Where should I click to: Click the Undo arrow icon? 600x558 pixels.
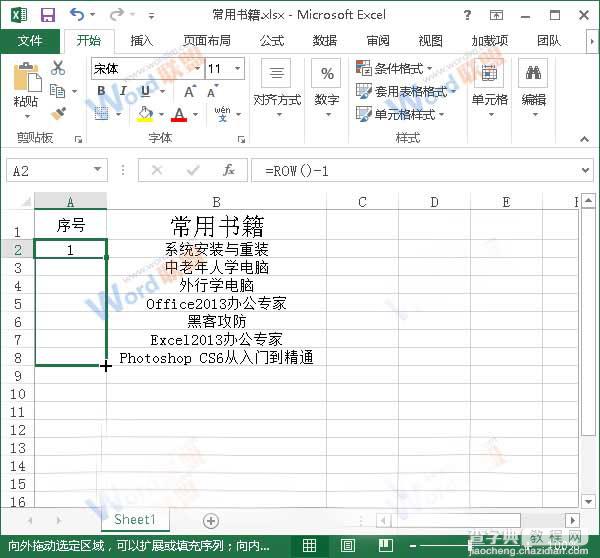point(77,15)
